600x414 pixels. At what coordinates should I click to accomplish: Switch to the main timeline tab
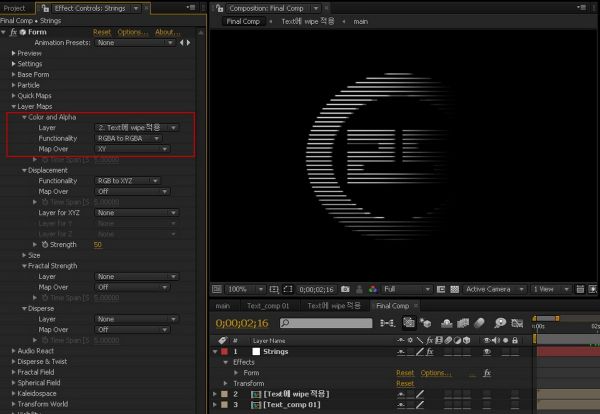pyautogui.click(x=222, y=306)
